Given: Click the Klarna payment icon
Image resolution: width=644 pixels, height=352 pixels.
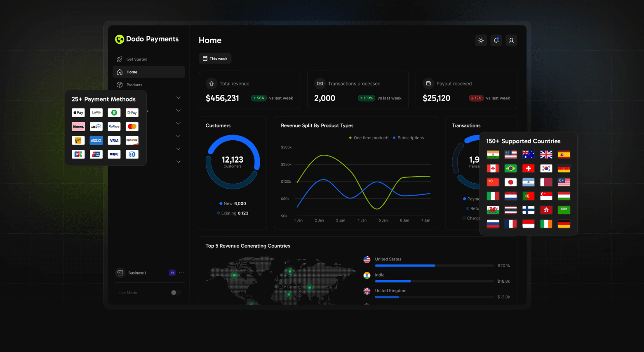Looking at the screenshot, I should (78, 127).
